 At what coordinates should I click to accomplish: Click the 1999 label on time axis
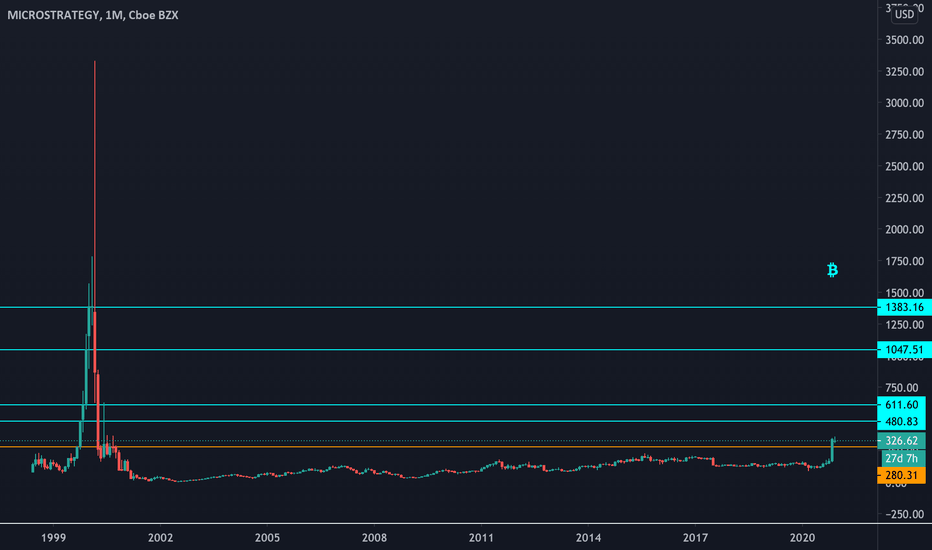53,538
